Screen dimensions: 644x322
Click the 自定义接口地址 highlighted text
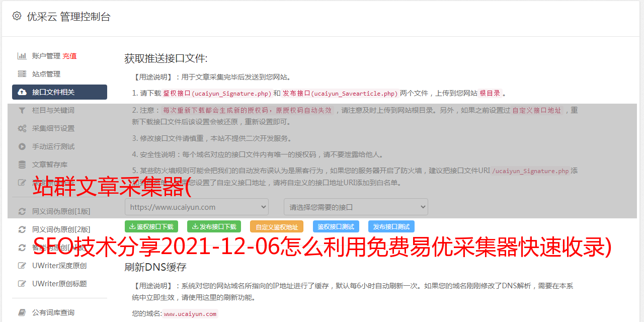click(x=536, y=110)
